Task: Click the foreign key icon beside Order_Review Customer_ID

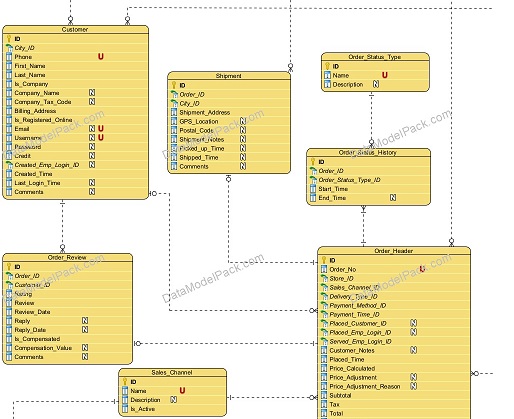Action: 9,285
